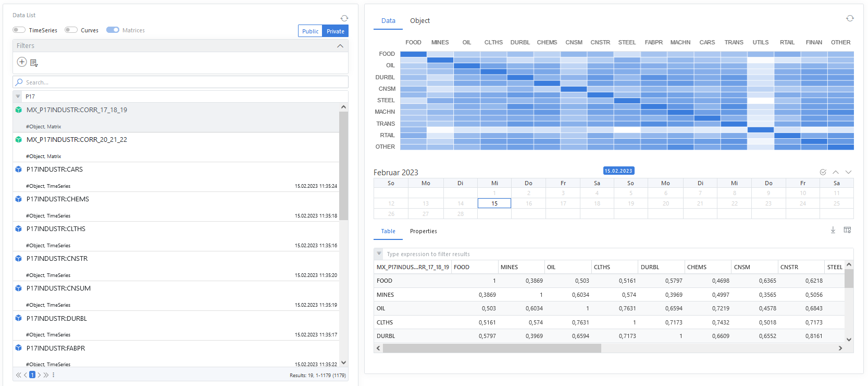Enable the TimeSeries toggle
The height and width of the screenshot is (386, 868).
[x=19, y=30]
